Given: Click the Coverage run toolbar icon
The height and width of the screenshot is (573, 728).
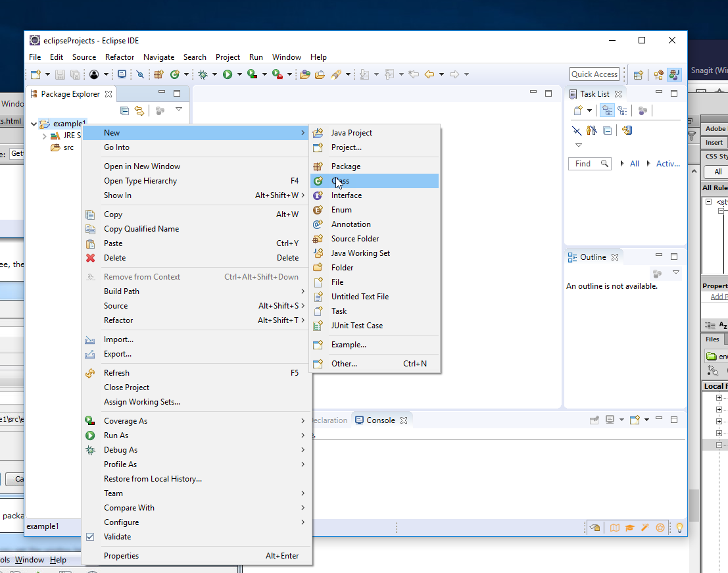Looking at the screenshot, I should [x=252, y=74].
